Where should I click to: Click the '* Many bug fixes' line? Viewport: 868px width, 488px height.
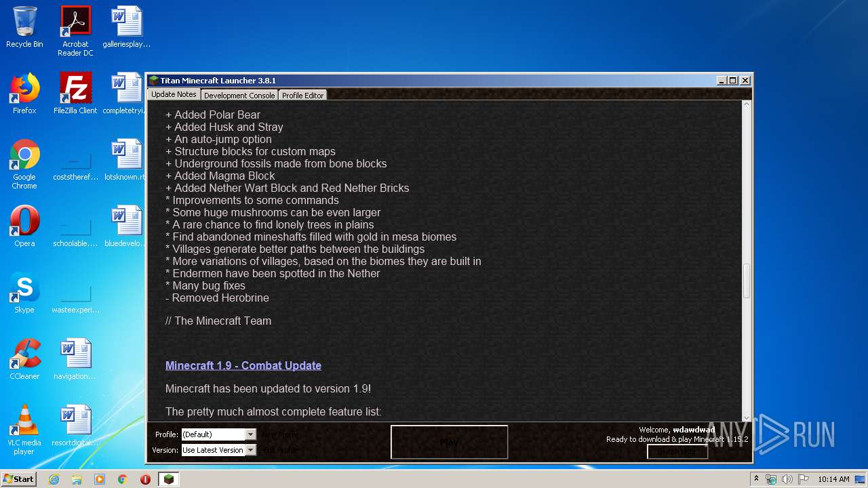pyautogui.click(x=205, y=285)
